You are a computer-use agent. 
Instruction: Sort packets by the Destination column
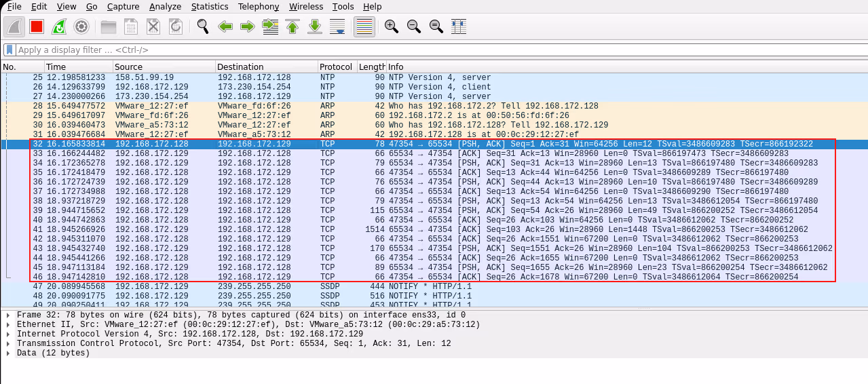coord(267,66)
